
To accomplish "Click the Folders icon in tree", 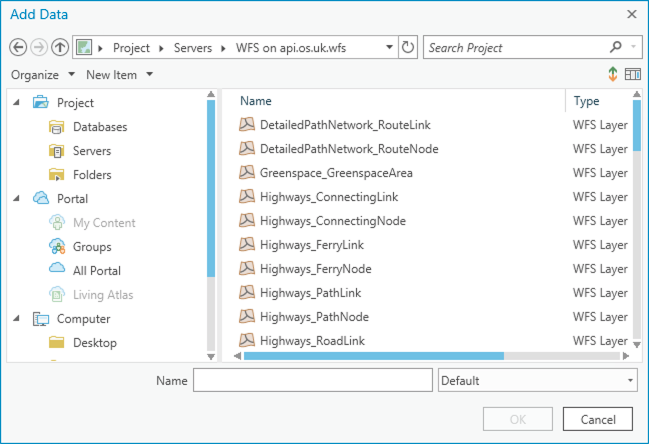I will 56,175.
